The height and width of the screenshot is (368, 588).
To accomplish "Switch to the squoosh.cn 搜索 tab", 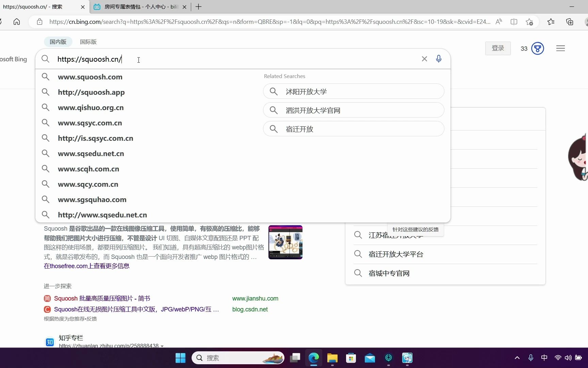I will [x=44, y=7].
